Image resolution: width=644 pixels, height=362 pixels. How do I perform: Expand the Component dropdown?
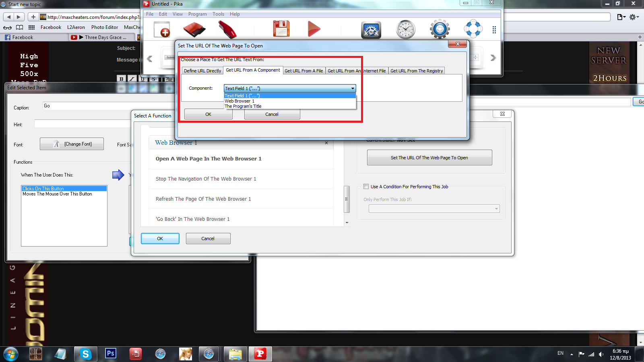353,88
